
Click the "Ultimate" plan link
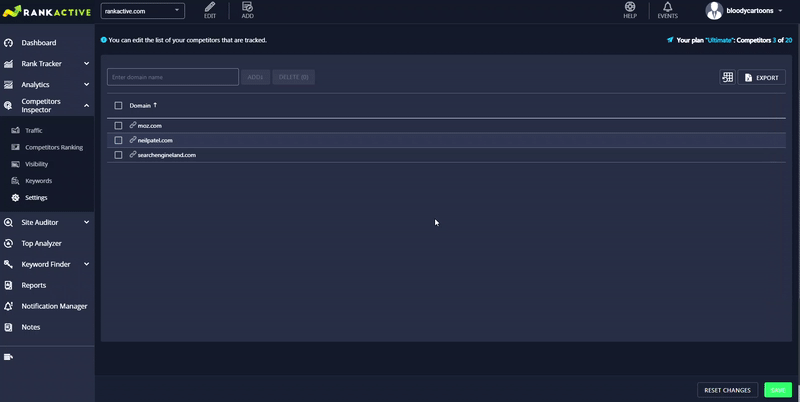point(719,40)
